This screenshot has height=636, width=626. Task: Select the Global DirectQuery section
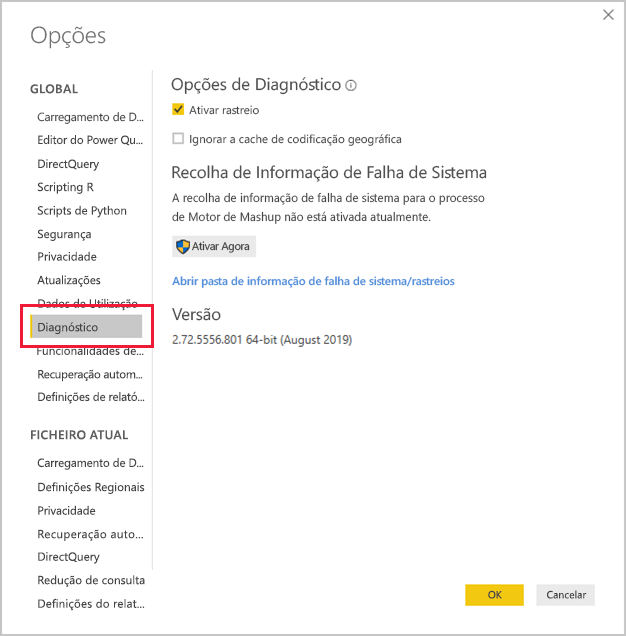(x=68, y=164)
